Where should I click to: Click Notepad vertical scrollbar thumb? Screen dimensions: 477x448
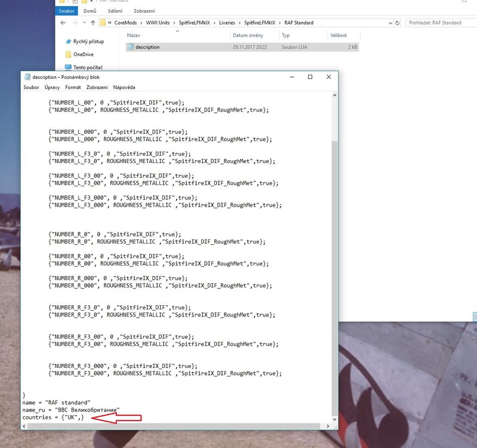tap(335, 278)
